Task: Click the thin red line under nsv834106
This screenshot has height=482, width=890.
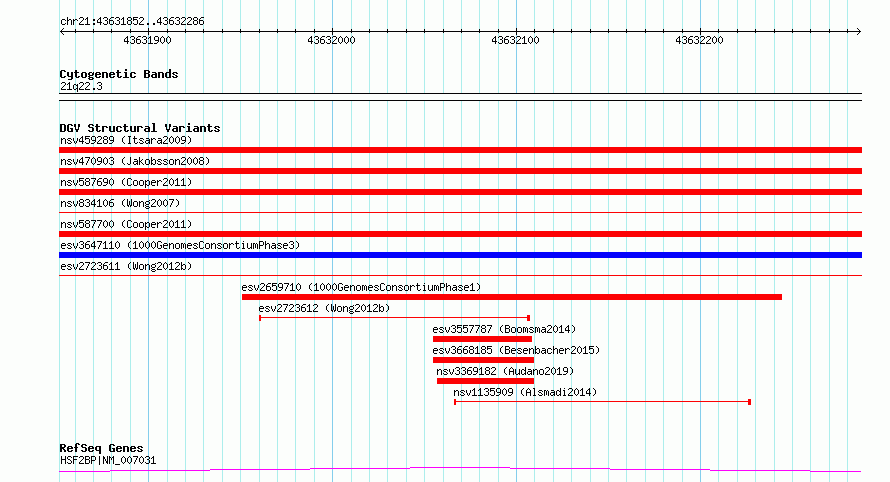Action: click(460, 213)
